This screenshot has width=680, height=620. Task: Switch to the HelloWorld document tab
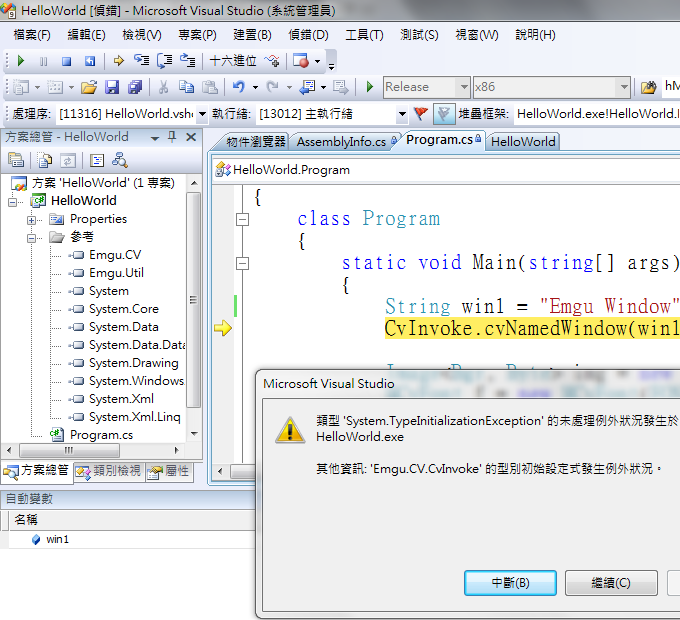523,142
